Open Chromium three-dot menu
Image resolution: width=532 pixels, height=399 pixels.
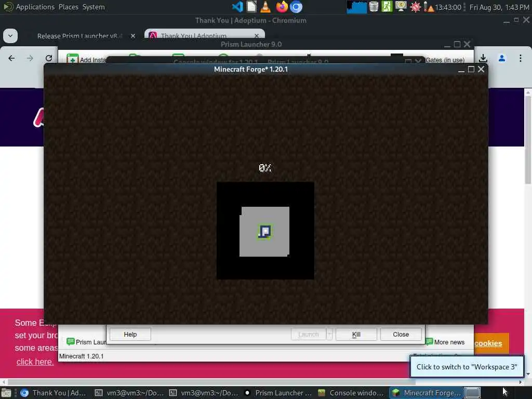pyautogui.click(x=521, y=58)
